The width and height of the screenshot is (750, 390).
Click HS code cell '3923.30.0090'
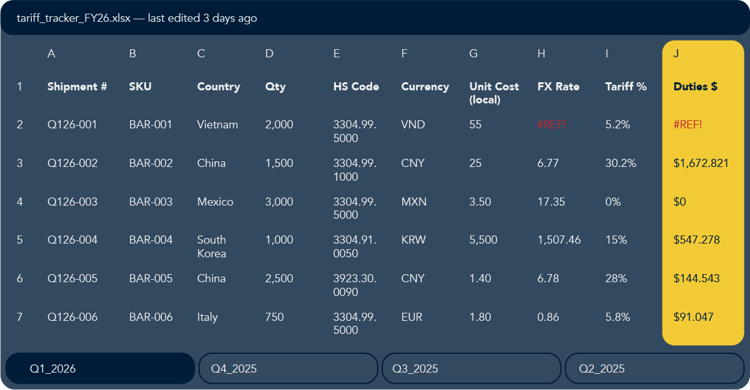354,285
